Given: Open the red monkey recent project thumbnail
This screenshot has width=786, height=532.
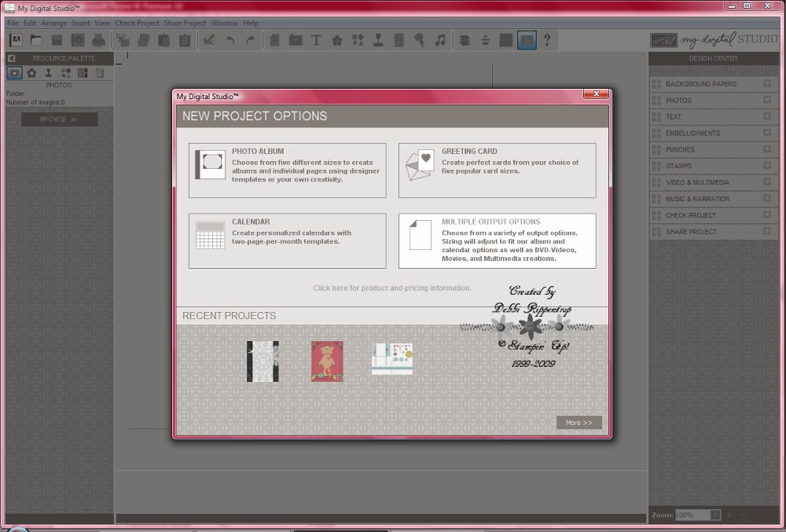Looking at the screenshot, I should pos(327,361).
